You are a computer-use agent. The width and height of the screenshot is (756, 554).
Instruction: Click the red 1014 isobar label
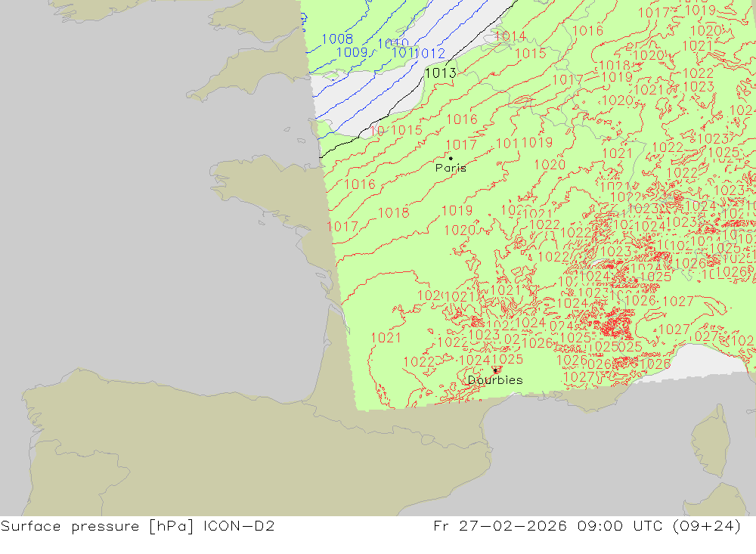click(510, 36)
